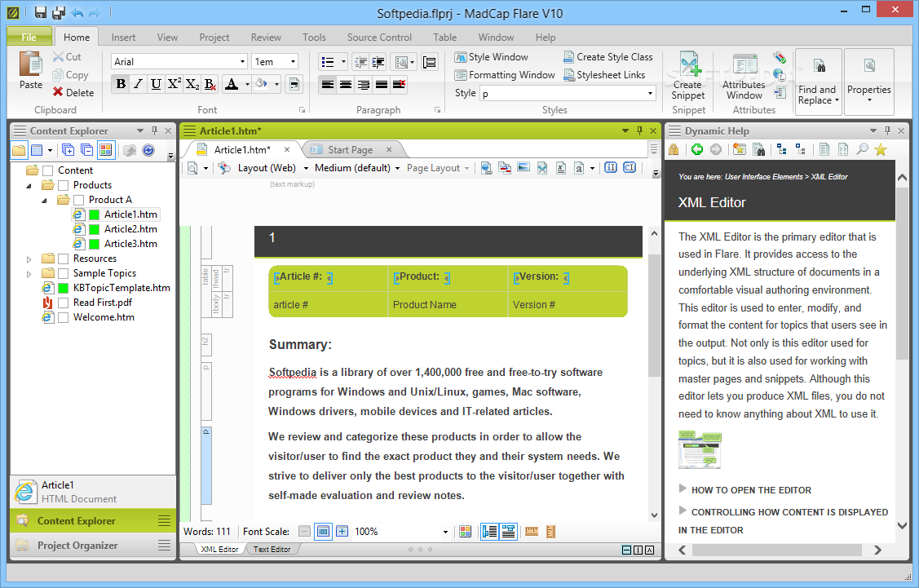Click the magnifier icon in Dynamic Help toolbar
Viewport: 919px width, 588px height.
(x=862, y=149)
